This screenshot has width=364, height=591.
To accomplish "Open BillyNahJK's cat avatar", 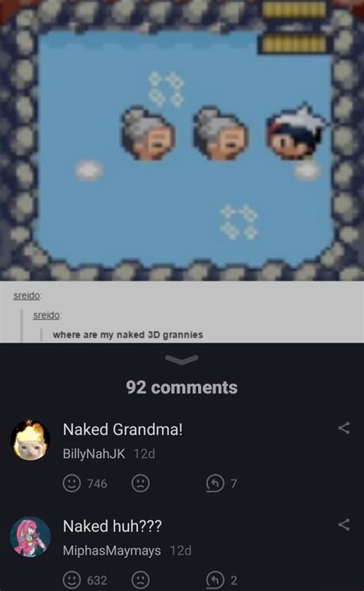I will tap(30, 440).
